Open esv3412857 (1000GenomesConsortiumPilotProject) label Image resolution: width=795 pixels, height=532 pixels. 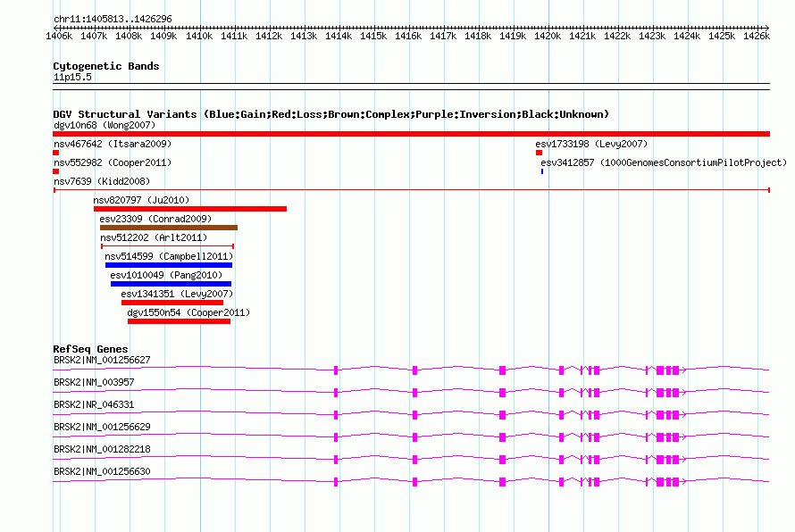click(x=664, y=162)
